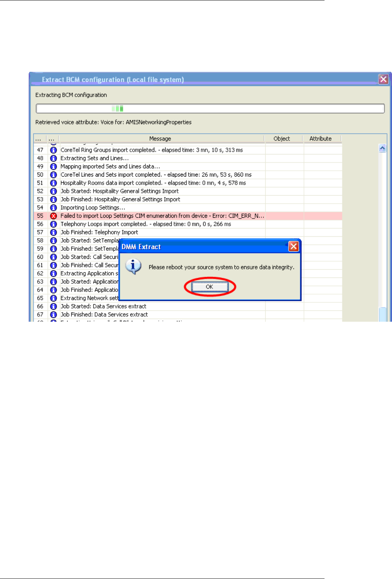Screen dimensions: 392x579
Task: Click the info icon on row 66
Action: coord(54,307)
